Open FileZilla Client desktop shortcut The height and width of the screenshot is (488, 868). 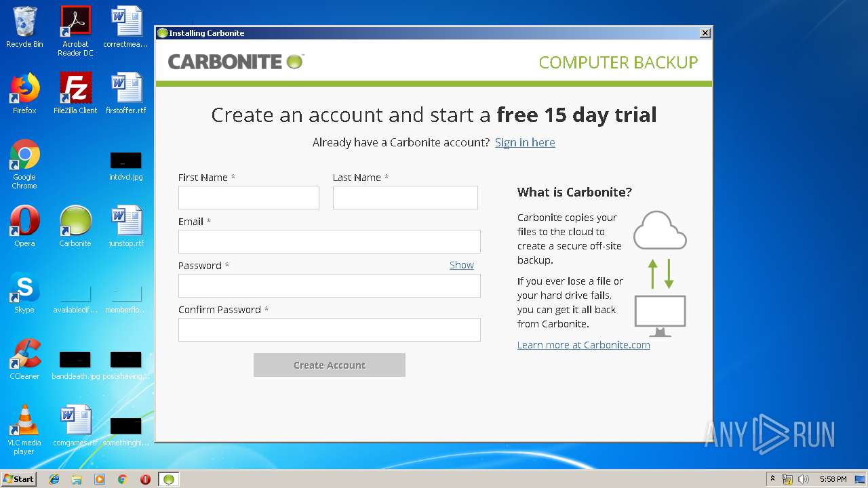click(x=75, y=94)
